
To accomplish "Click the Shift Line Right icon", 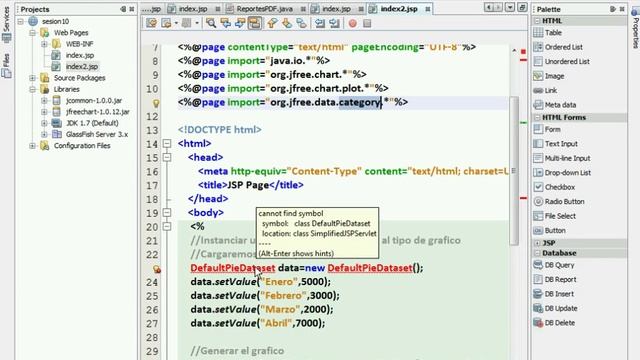I will [334, 23].
